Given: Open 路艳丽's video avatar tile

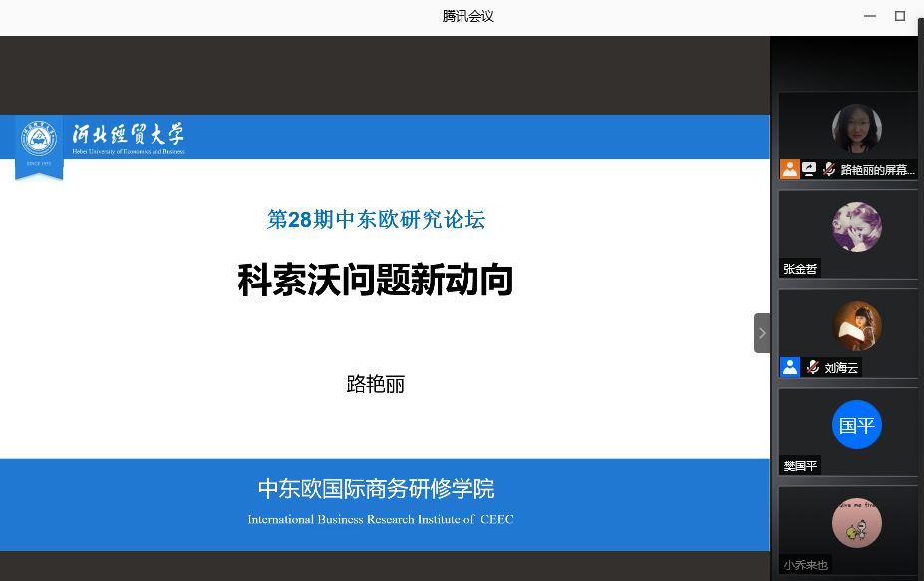Looking at the screenshot, I should (856, 129).
